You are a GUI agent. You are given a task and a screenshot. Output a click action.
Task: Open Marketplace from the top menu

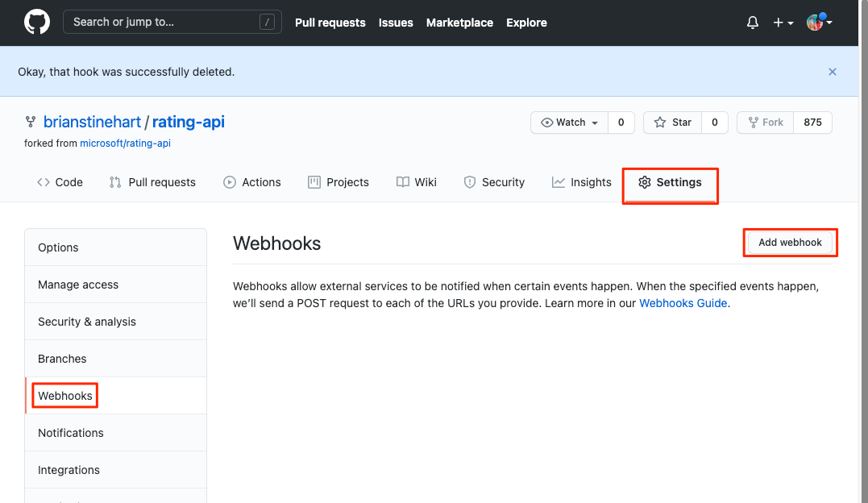459,22
